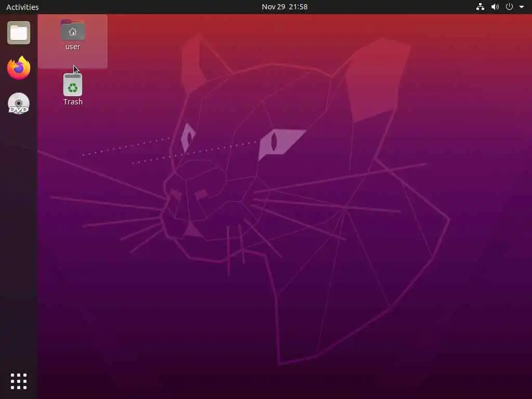Open the Files manager in the dock

coord(19,33)
